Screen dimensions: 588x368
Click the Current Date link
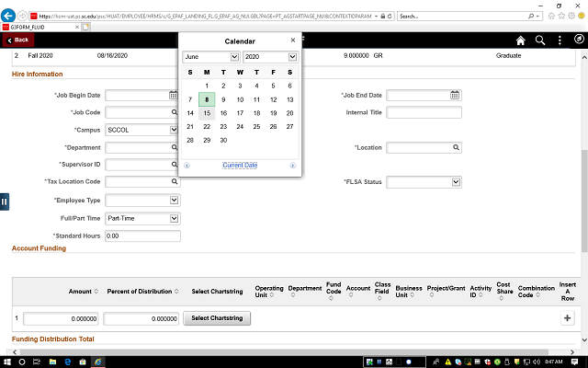click(240, 166)
